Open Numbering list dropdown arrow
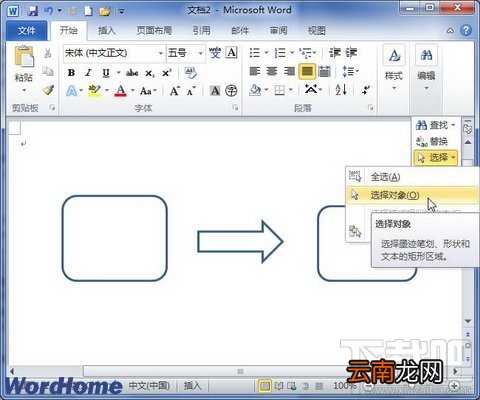The width and height of the screenshot is (480, 400). (292, 53)
